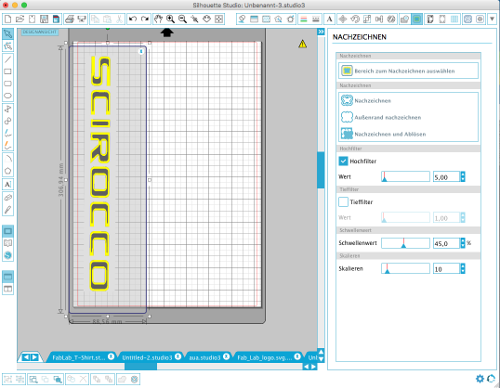
Task: Click Fit to Window icon in toolbar
Action: pyautogui.click(x=219, y=19)
